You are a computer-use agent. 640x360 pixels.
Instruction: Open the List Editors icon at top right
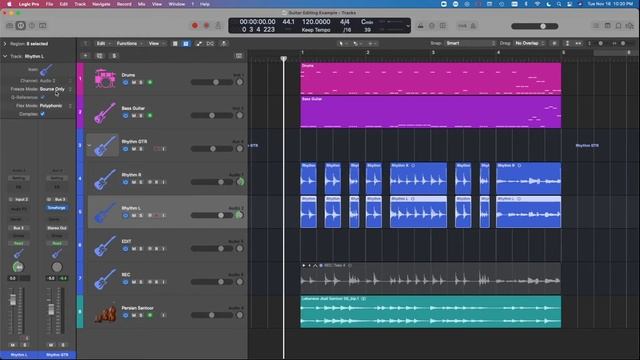click(596, 26)
